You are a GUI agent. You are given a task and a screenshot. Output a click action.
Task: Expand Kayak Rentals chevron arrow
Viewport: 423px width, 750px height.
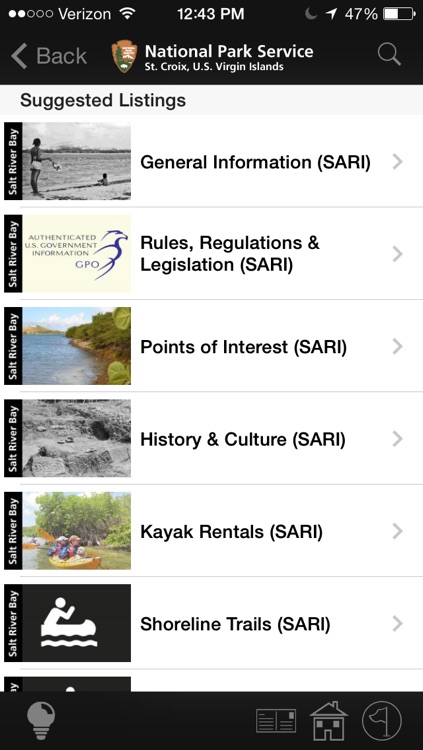point(397,531)
